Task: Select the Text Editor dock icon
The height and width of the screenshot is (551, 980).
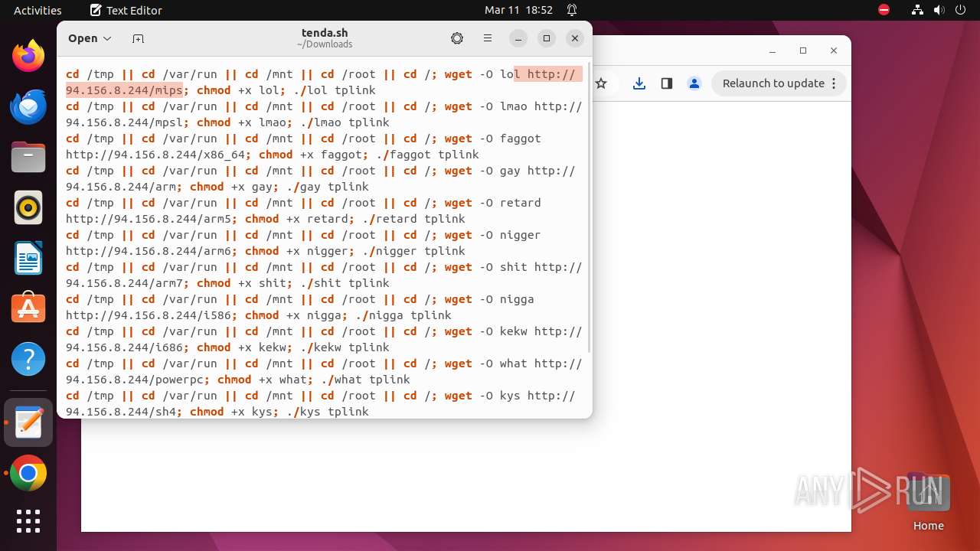Action: 28,422
